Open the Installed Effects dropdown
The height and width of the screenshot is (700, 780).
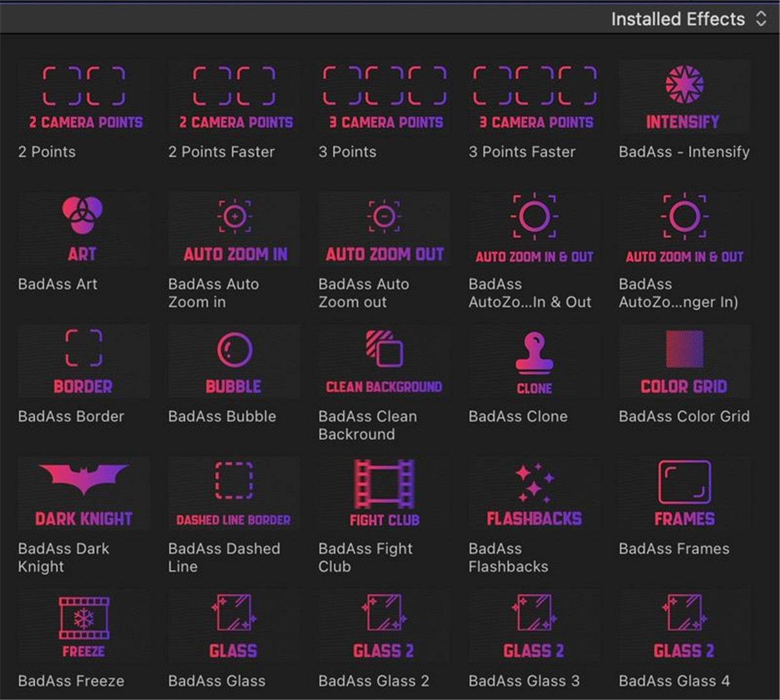688,19
